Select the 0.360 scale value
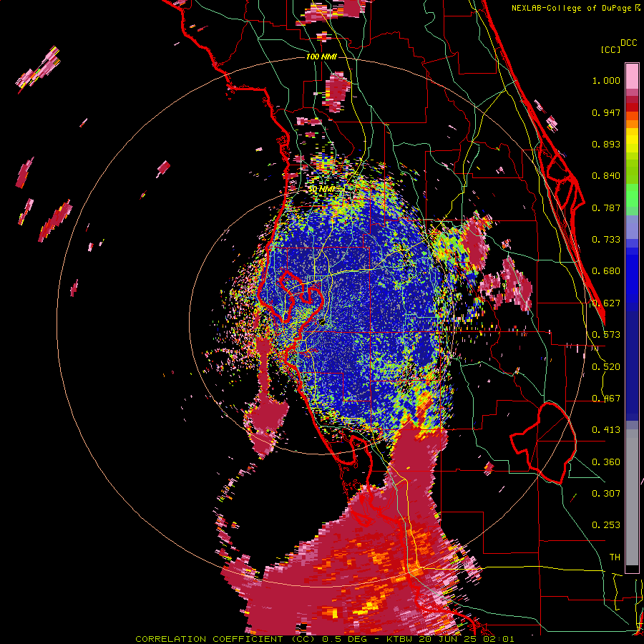Screen dimensions: 644x644 [606, 462]
